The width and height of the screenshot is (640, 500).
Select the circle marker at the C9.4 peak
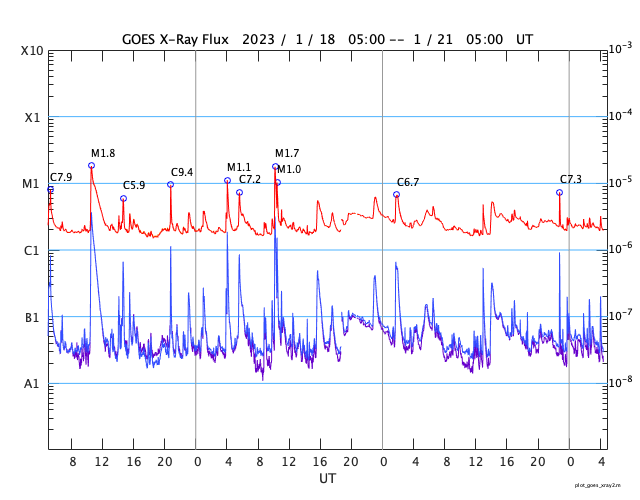[171, 185]
